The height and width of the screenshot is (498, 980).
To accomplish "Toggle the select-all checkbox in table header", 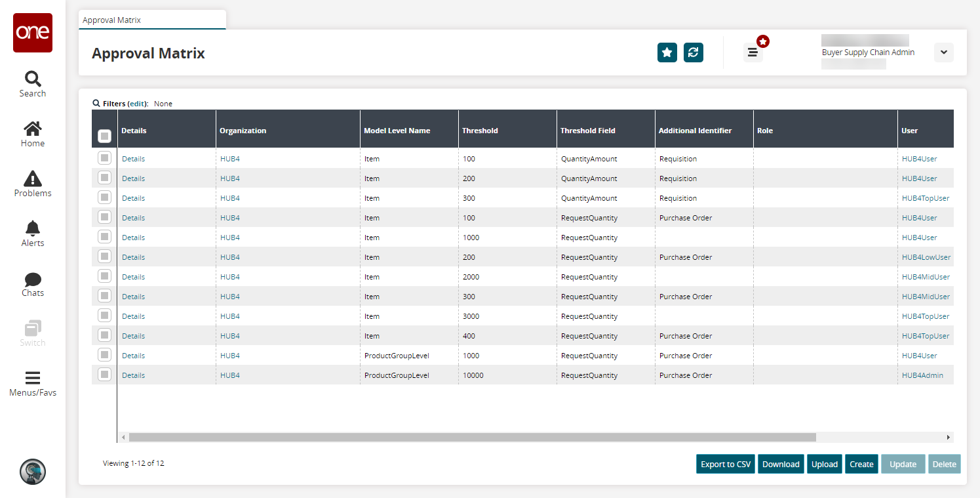I will click(x=104, y=136).
